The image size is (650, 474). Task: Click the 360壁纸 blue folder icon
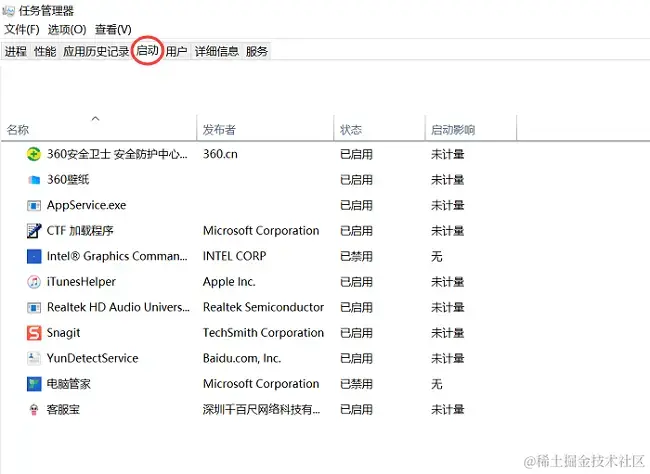coord(34,180)
